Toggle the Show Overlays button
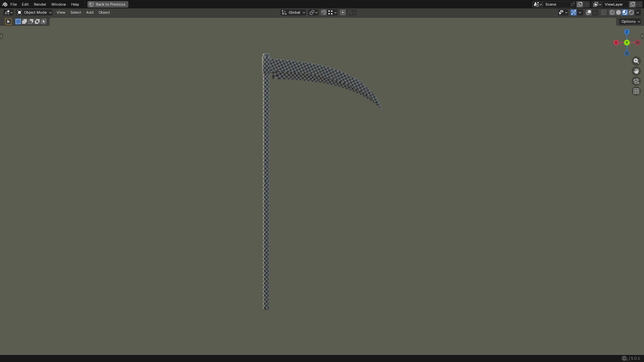The width and height of the screenshot is (644, 362). [589, 12]
